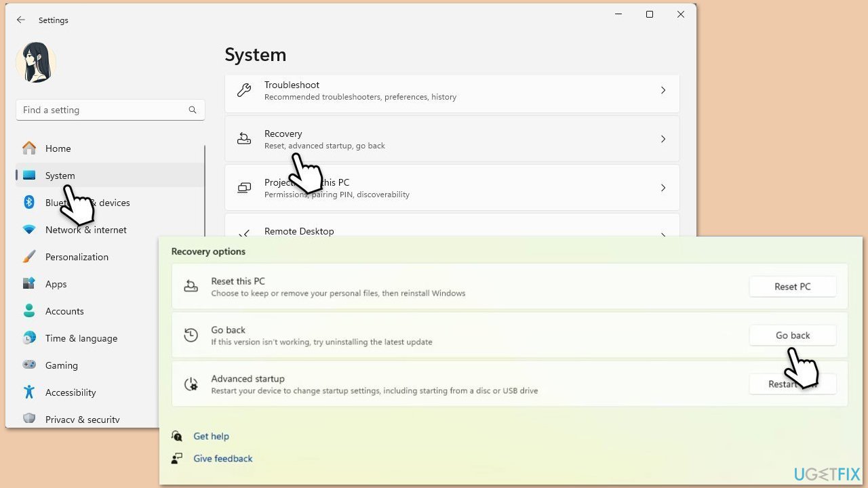Click the Accounts person icon
This screenshot has width=868, height=488.
coord(29,311)
